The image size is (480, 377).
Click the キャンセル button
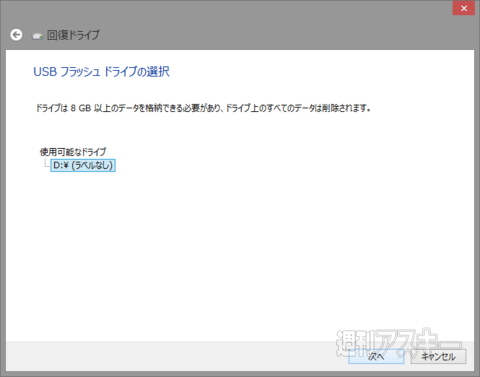click(x=438, y=357)
